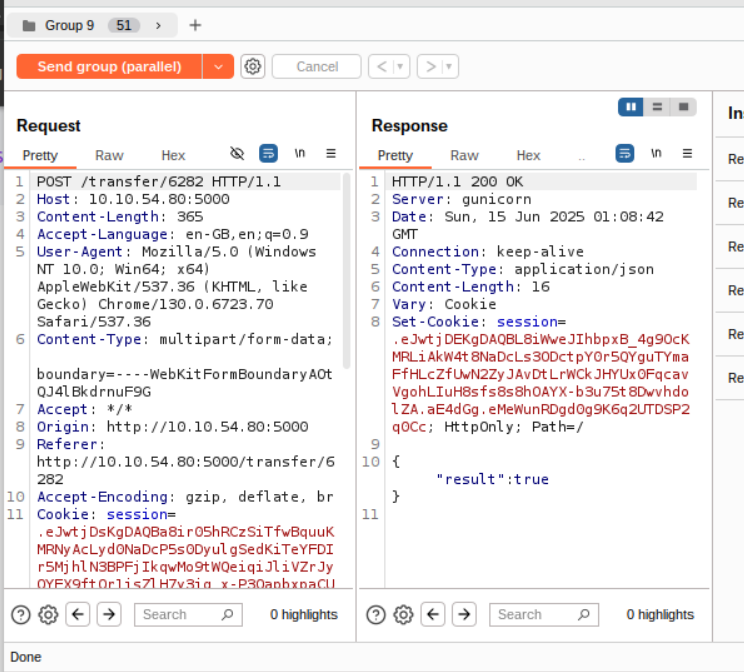Switch to side-by-side layout view

631,107
